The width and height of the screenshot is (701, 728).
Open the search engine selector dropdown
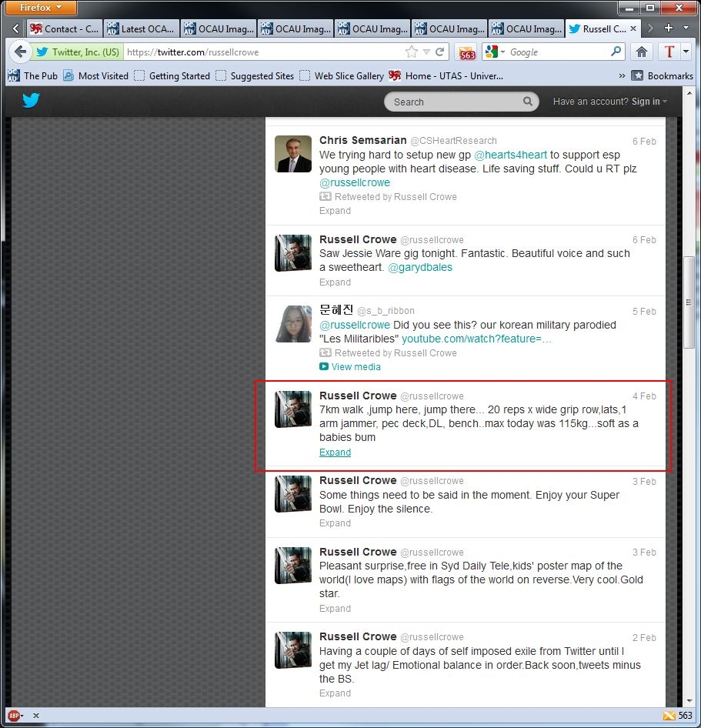(494, 52)
